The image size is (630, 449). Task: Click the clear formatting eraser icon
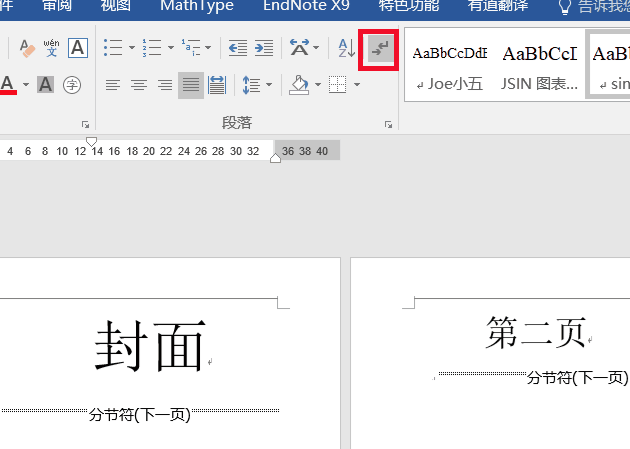point(27,48)
